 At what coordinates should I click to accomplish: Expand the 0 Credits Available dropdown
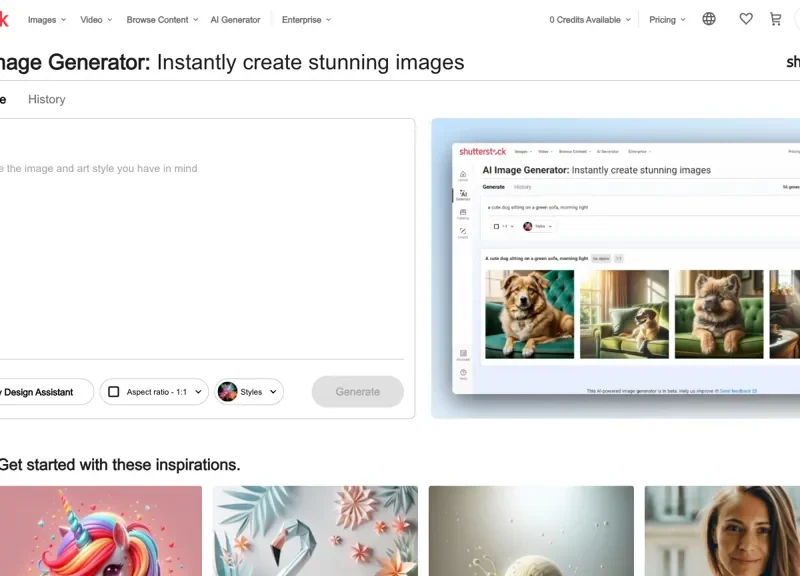[590, 20]
